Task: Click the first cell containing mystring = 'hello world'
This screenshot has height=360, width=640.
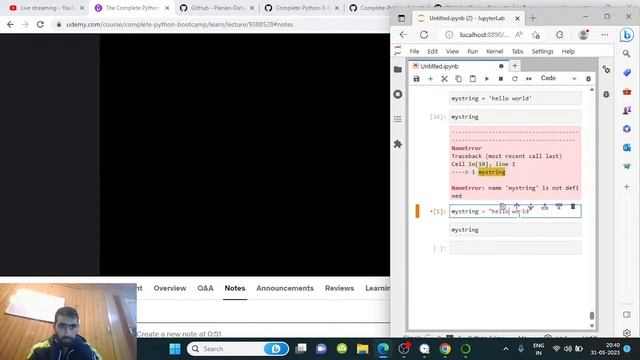Action: (x=515, y=98)
